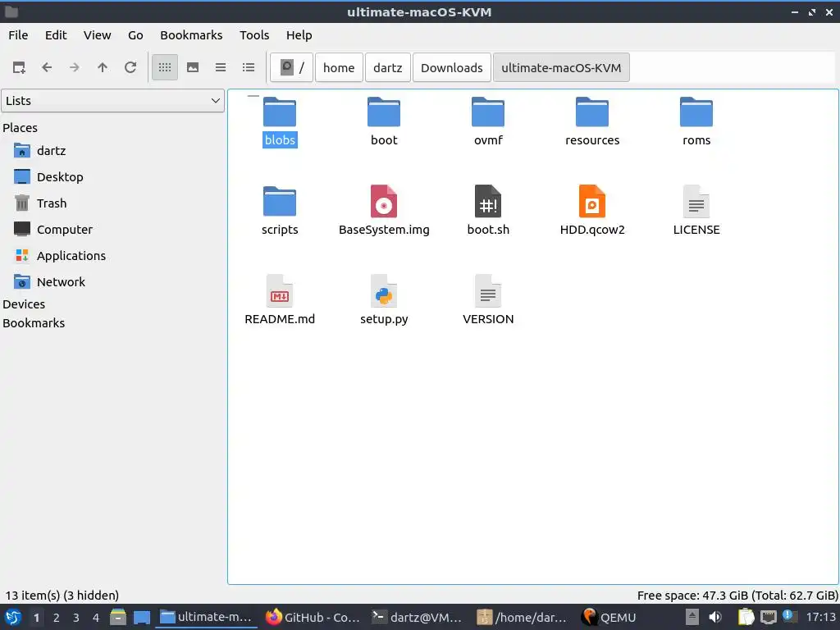Viewport: 840px width, 630px height.
Task: Select the boot folder
Action: tap(384, 121)
